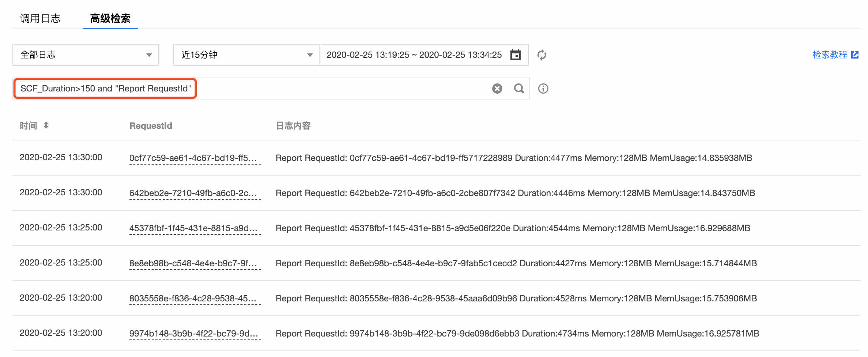The height and width of the screenshot is (357, 868).
Task: Select log content with Duration:4477ms
Action: click(x=514, y=158)
